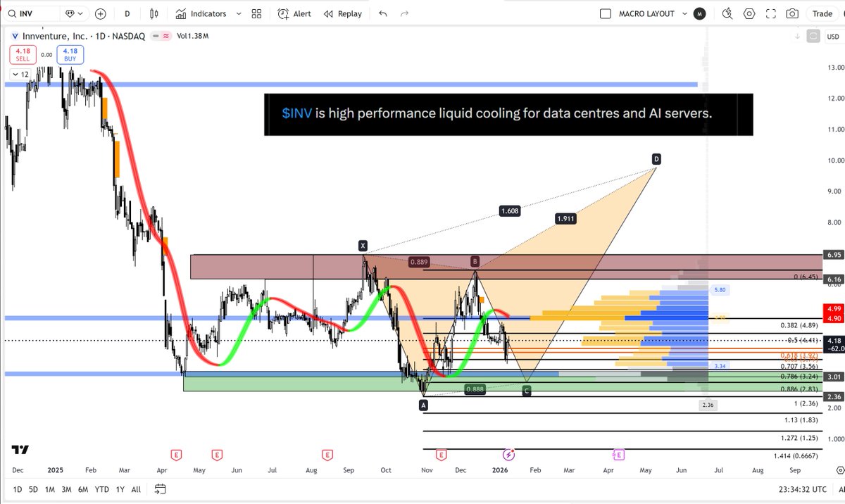Click the 1.911 ratio label
This screenshot has width=845, height=504.
point(565,218)
